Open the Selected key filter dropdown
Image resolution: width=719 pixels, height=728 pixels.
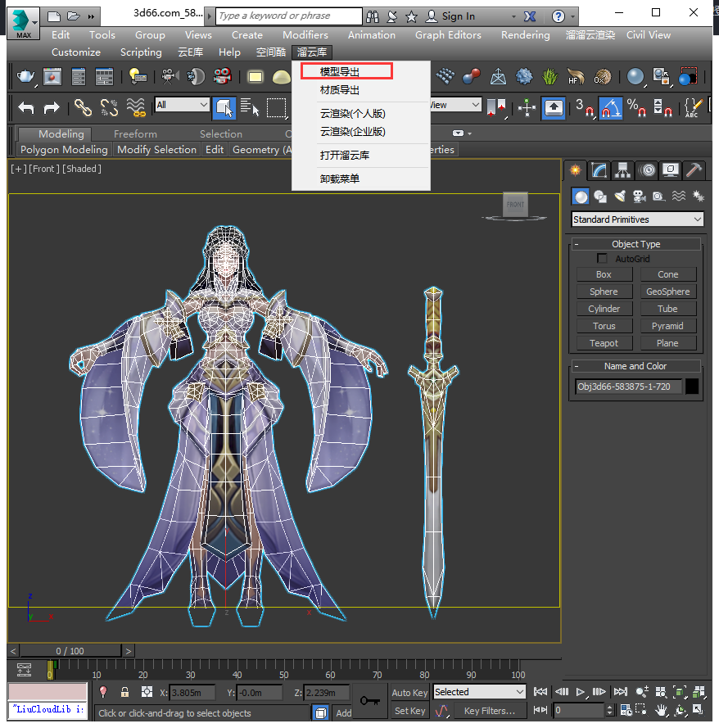[x=480, y=692]
